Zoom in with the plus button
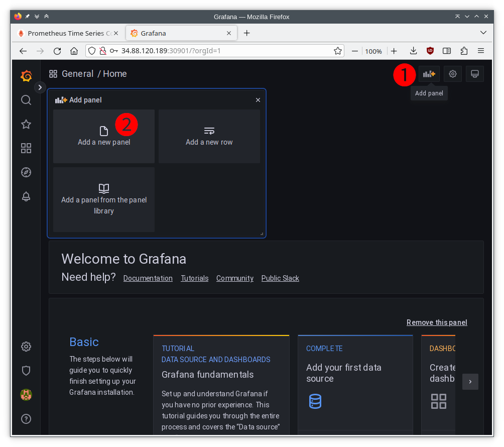Viewport: 504px width, 447px height. [x=394, y=51]
